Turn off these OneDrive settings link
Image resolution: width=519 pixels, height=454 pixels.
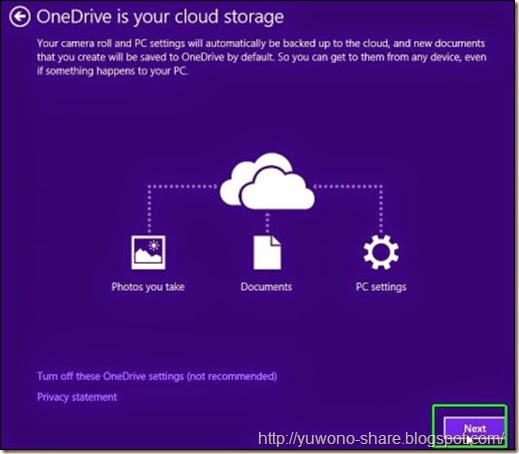[x=157, y=376]
